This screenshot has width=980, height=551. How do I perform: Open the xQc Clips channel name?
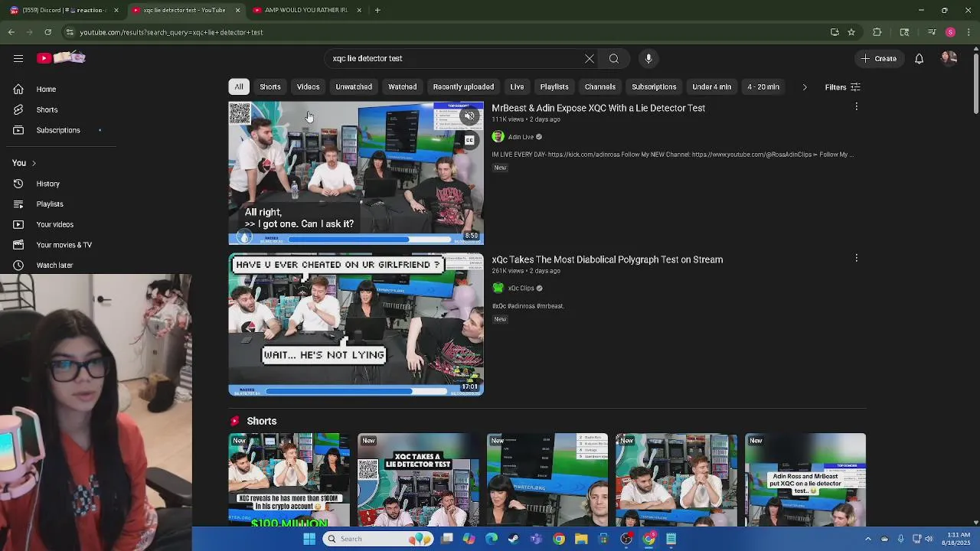(x=521, y=289)
